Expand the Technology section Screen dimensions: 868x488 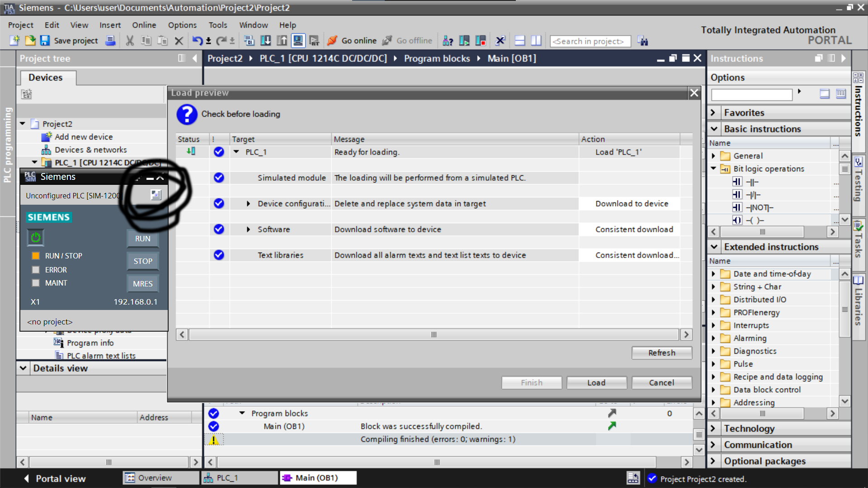[x=713, y=428]
